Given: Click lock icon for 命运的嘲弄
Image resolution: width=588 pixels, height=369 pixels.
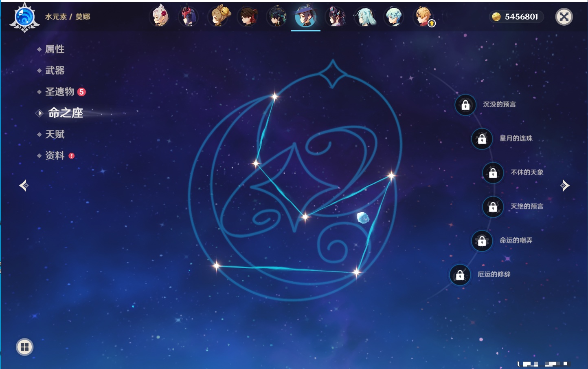Looking at the screenshot, I should click(482, 241).
